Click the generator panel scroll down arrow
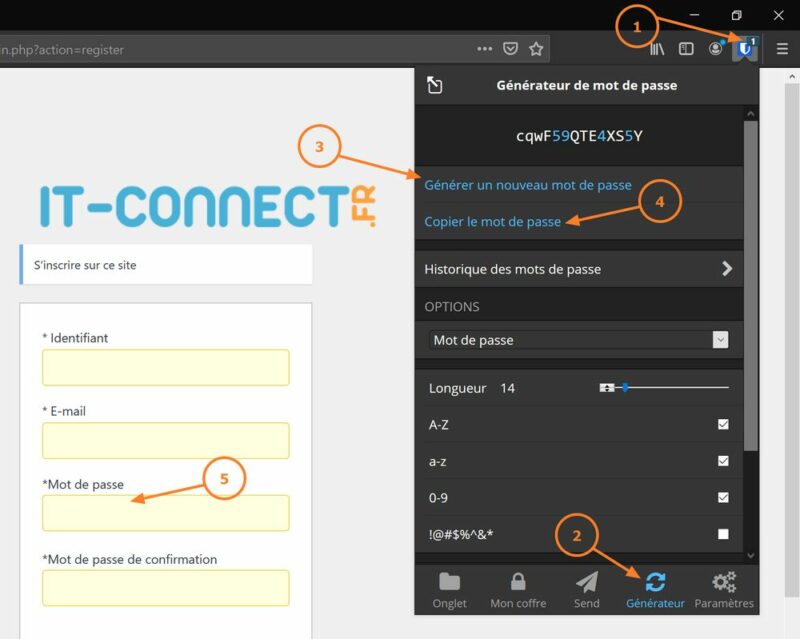800x639 pixels. pos(751,555)
